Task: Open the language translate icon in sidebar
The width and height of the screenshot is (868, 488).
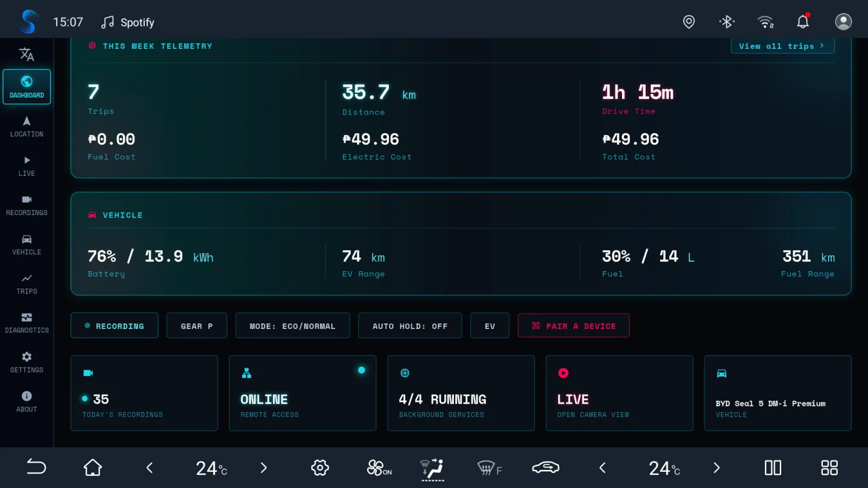Action: 27,54
